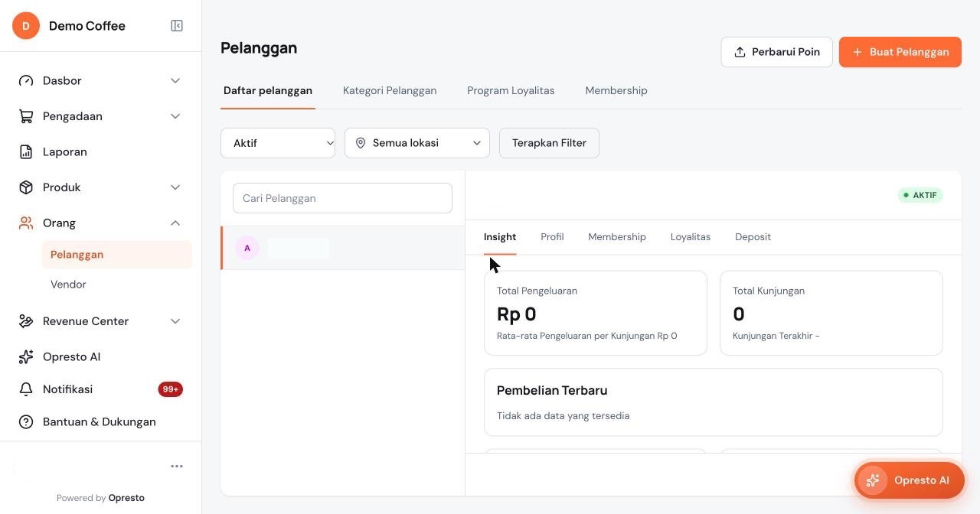Open the three-dots menu in sidebar footer

coord(177,467)
